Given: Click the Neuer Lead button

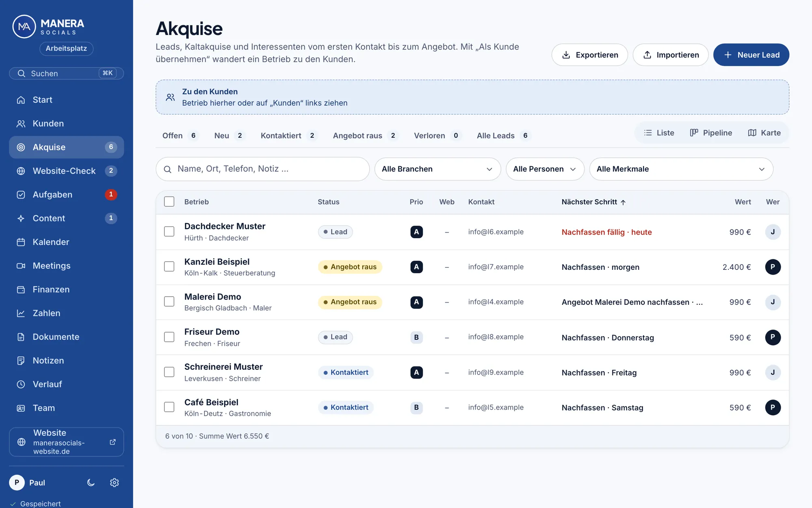Looking at the screenshot, I should click(x=751, y=55).
